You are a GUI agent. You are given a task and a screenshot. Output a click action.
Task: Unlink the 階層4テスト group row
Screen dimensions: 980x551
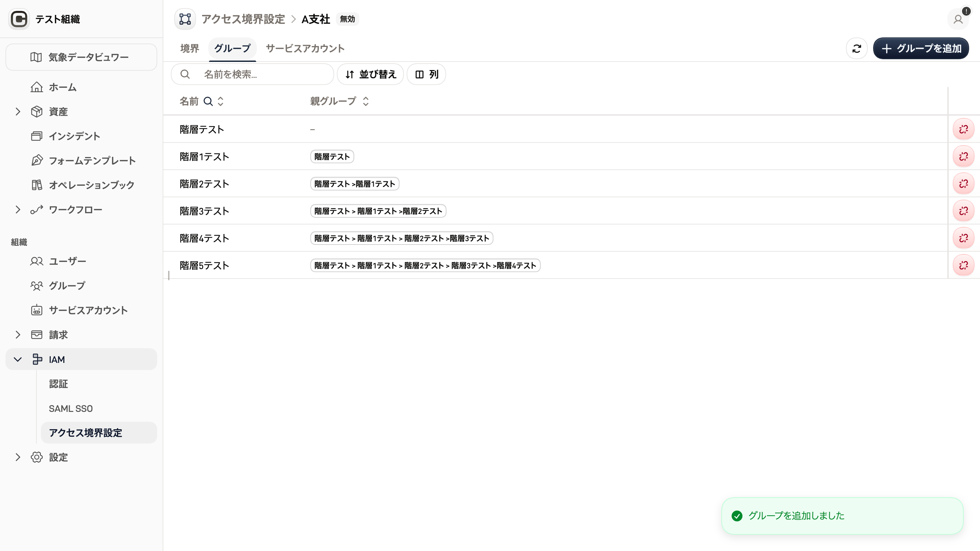pyautogui.click(x=963, y=238)
